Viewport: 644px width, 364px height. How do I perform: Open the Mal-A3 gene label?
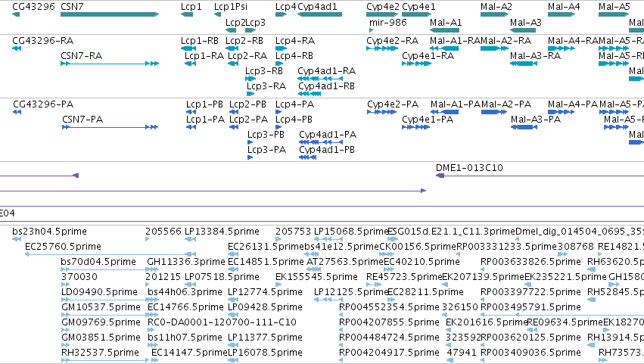pos(526,23)
